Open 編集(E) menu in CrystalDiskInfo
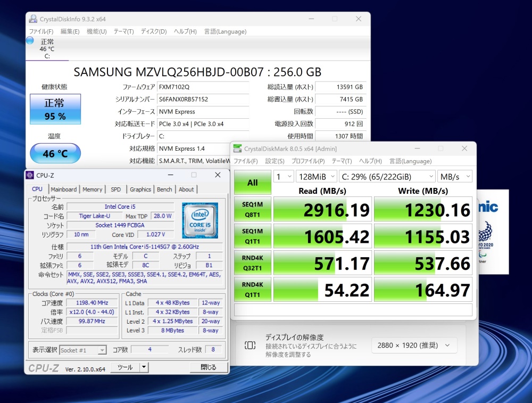532x403 pixels. [x=70, y=31]
